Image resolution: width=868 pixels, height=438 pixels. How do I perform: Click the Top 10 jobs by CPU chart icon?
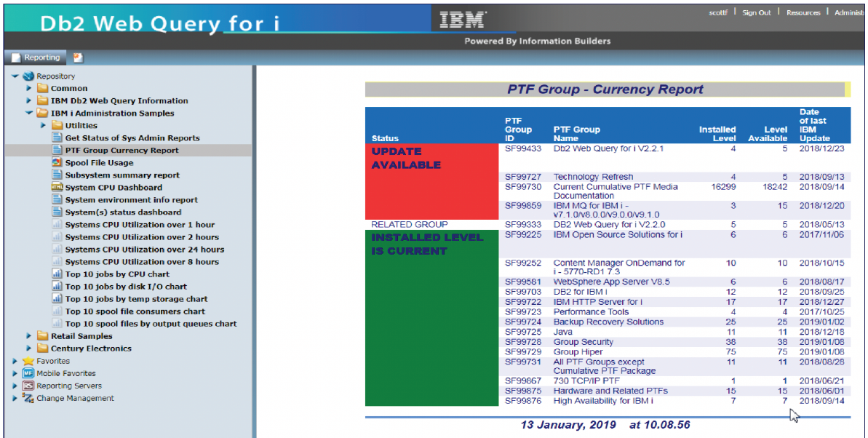pos(57,274)
